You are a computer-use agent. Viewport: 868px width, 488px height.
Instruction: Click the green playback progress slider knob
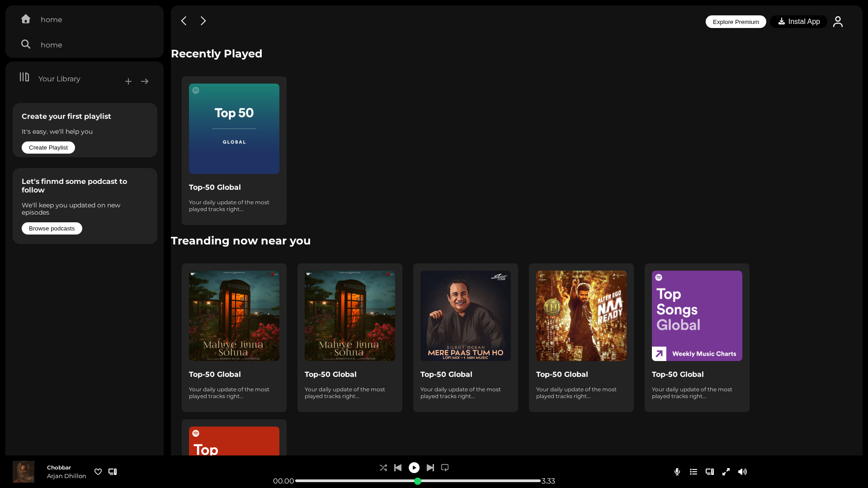coord(418,481)
